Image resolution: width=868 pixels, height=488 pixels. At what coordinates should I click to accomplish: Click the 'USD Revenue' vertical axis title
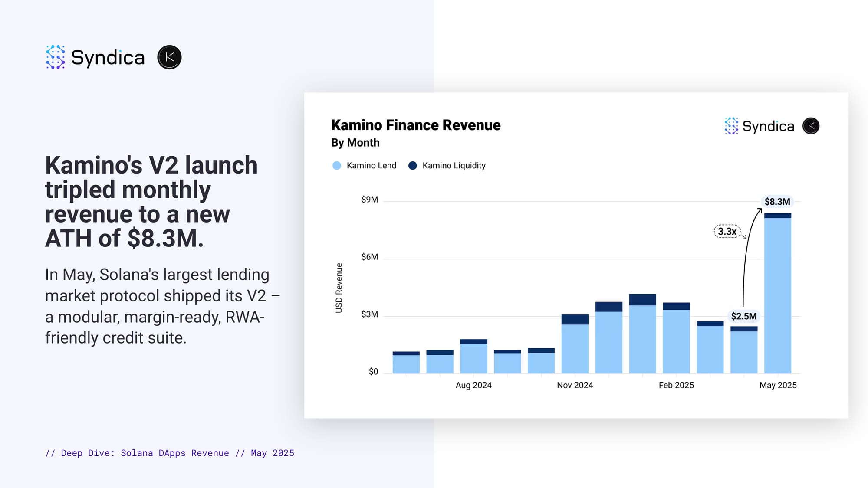click(339, 288)
